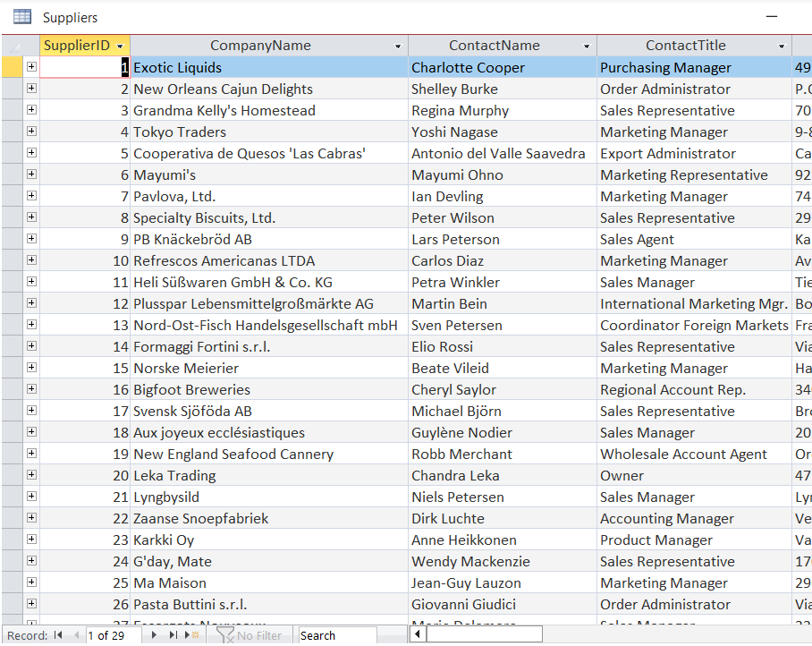Go to the first record
The width and height of the screenshot is (812, 646).
59,634
